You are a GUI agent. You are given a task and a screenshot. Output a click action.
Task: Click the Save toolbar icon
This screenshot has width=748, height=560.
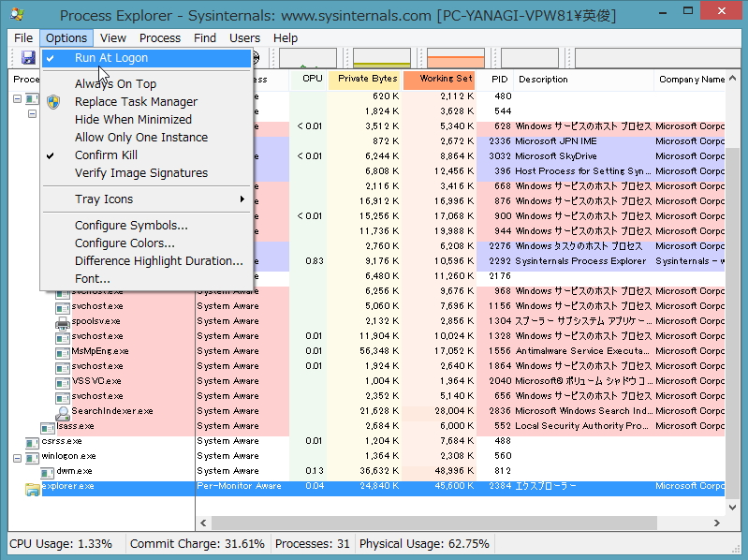[x=28, y=58]
